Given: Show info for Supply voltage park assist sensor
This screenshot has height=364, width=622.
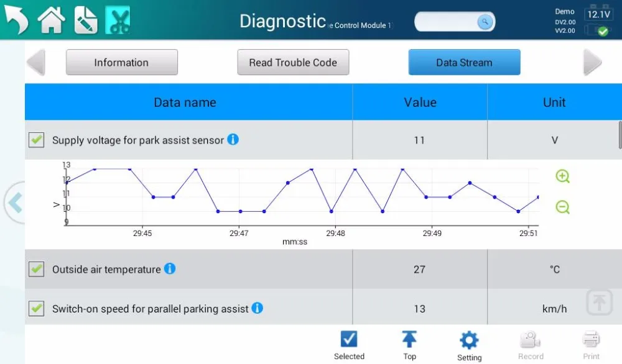Looking at the screenshot, I should 233,139.
